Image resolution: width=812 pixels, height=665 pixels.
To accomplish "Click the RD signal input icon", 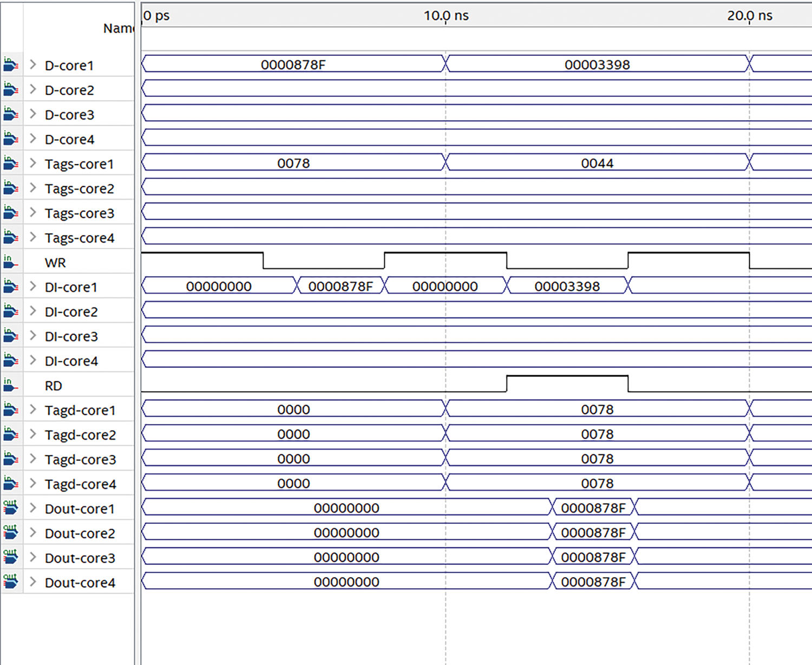I will pos(11,386).
